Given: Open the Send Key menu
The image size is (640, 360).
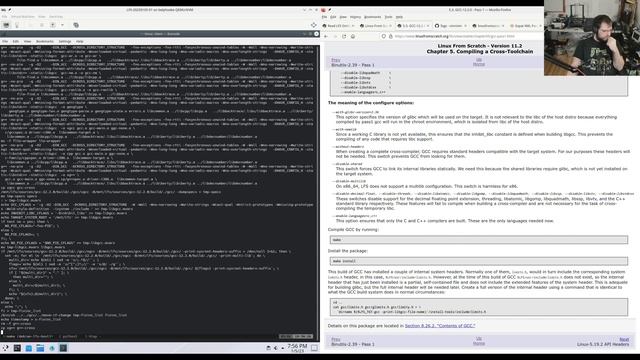Looking at the screenshot, I should point(56,17).
